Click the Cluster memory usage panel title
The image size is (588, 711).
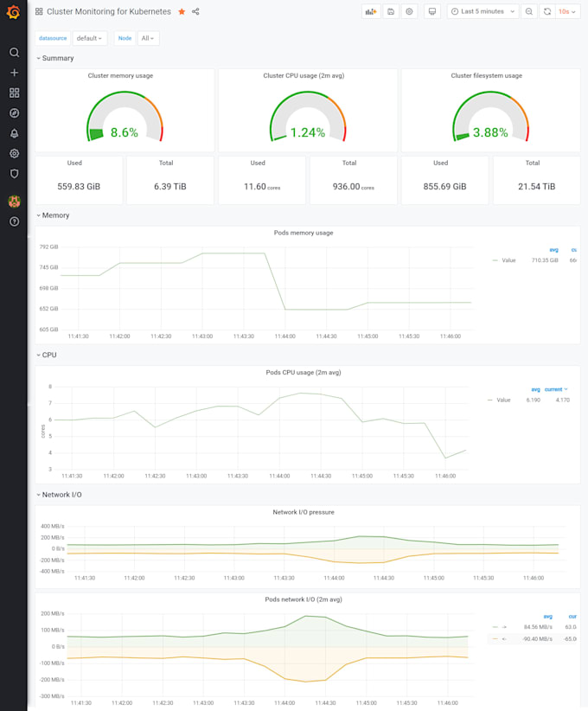click(x=120, y=76)
